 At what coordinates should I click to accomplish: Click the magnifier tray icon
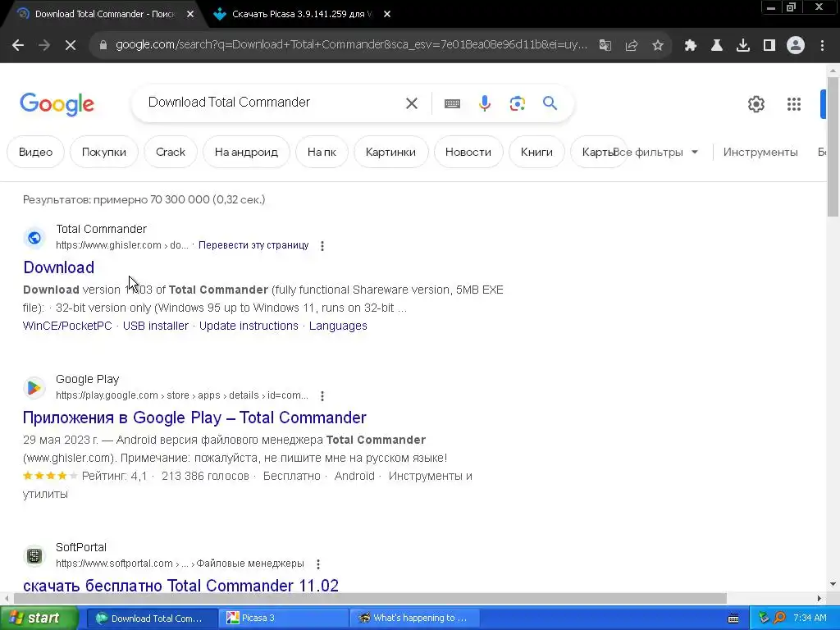tap(779, 619)
